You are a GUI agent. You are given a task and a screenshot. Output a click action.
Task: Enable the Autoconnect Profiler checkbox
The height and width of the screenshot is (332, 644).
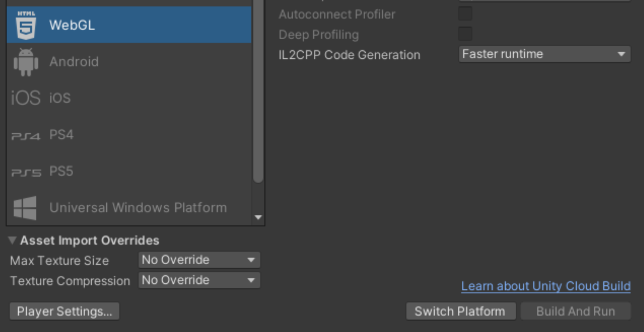tap(465, 14)
